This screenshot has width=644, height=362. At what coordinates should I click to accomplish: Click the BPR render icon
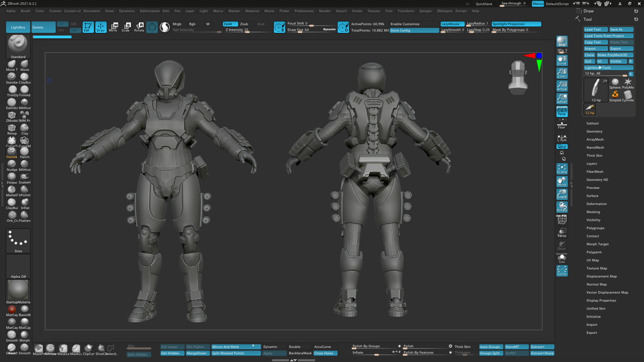pyautogui.click(x=562, y=41)
